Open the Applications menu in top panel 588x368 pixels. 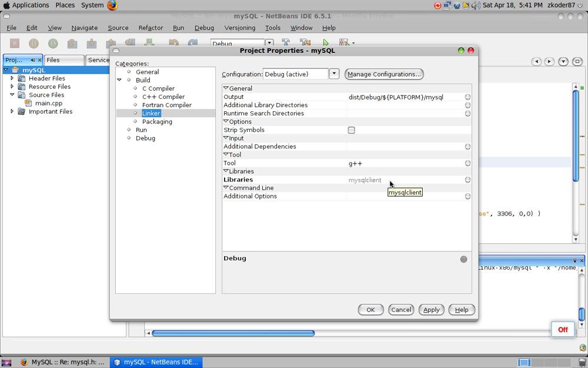coord(31,5)
